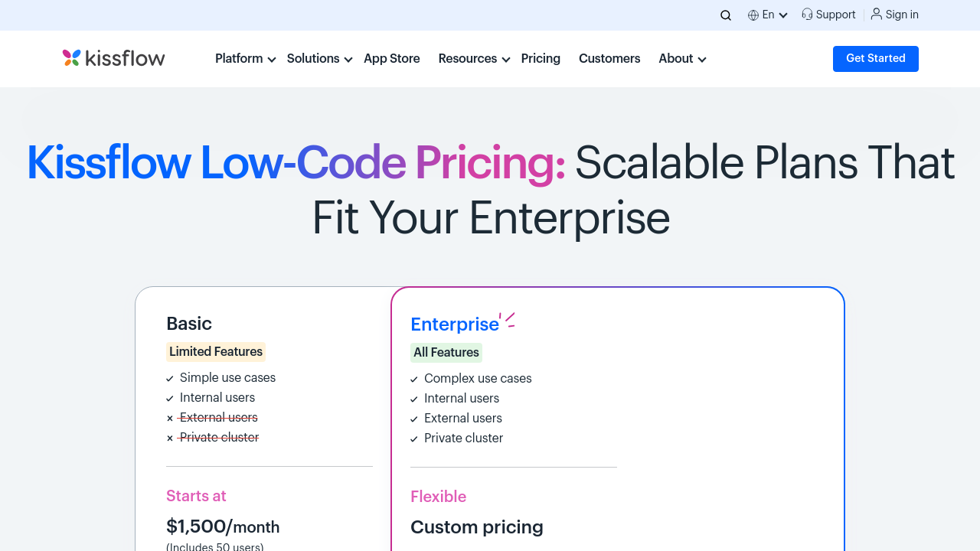The width and height of the screenshot is (980, 551).
Task: Click the checkmark beside Simple use cases
Action: click(x=170, y=378)
